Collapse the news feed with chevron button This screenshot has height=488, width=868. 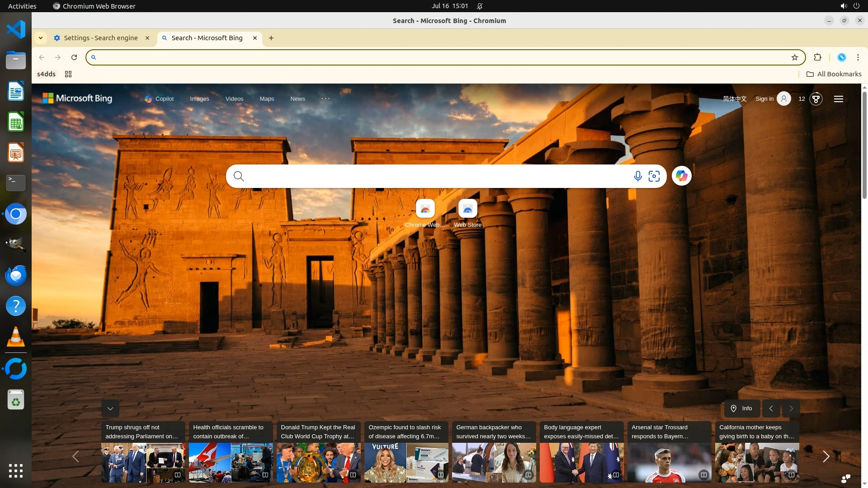point(110,408)
